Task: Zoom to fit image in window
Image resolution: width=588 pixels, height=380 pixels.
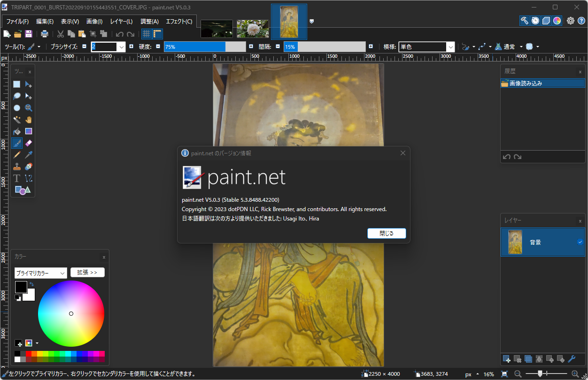Action: tap(505, 374)
